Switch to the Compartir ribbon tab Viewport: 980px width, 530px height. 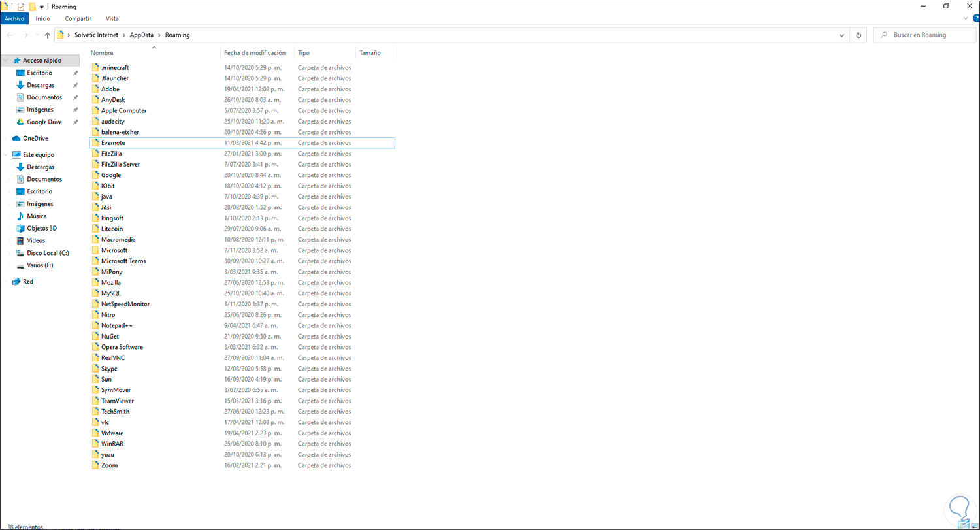pos(78,19)
